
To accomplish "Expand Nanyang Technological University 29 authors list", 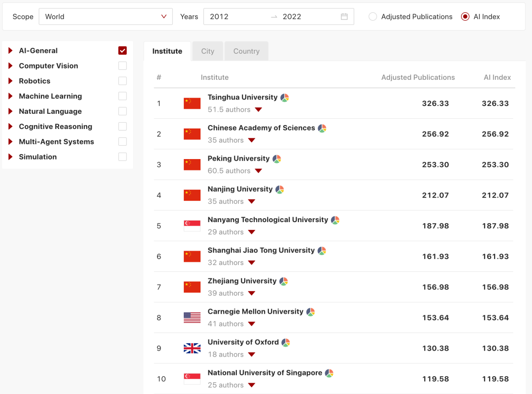I will 252,232.
